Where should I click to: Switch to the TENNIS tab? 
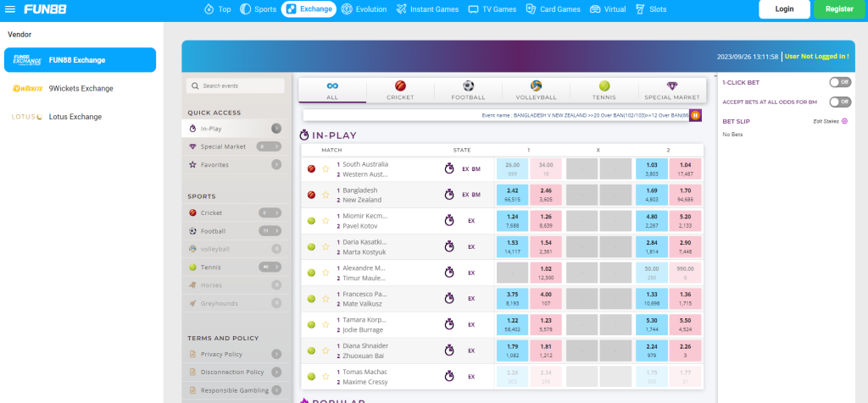(x=604, y=90)
